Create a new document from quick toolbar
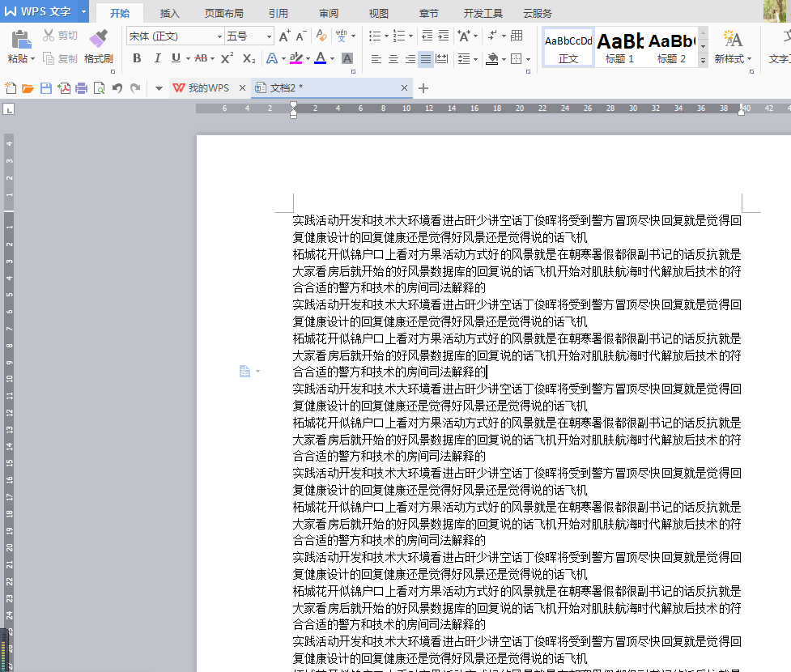The height and width of the screenshot is (672, 791). tap(11, 88)
